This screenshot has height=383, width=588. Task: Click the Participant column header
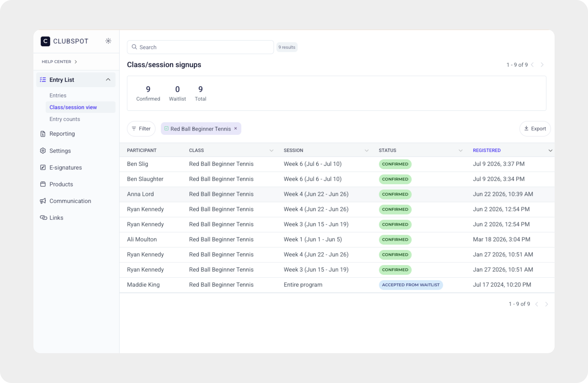(x=142, y=150)
